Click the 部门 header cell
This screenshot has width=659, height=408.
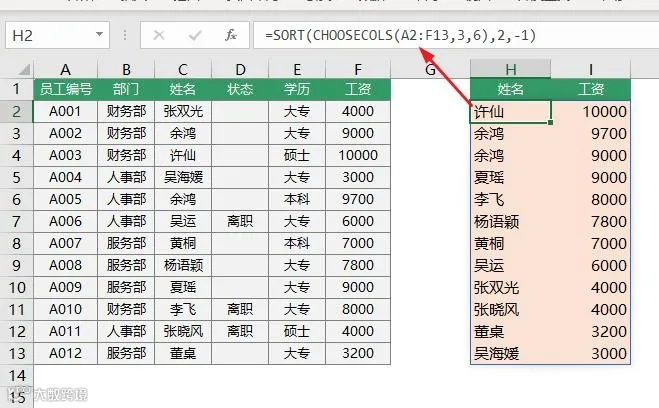click(126, 89)
